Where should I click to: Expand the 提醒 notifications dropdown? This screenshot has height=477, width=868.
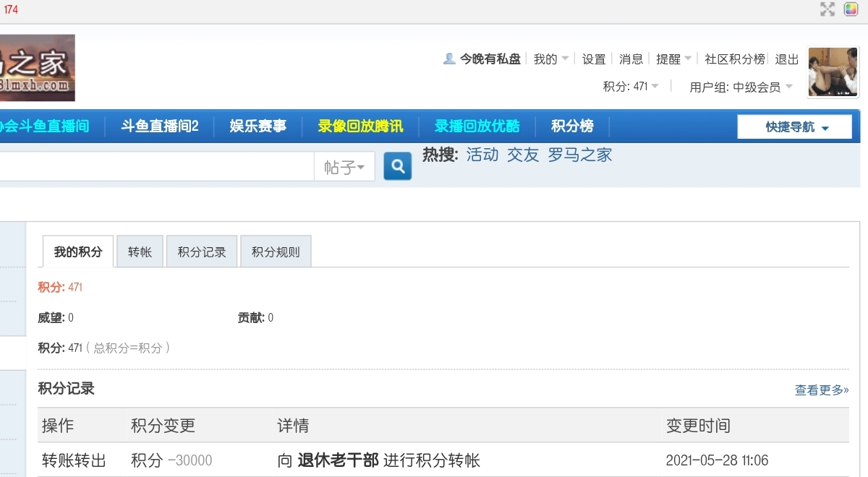[673, 59]
